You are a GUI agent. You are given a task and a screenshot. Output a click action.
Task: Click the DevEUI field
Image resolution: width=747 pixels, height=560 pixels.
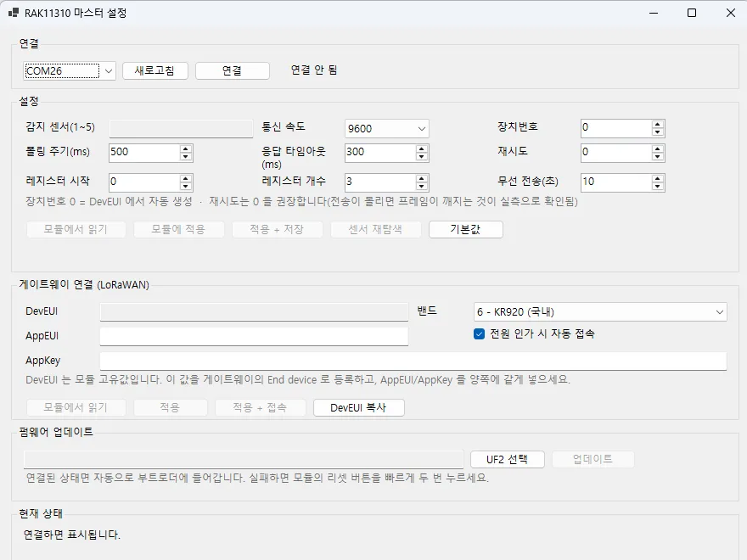pyautogui.click(x=254, y=312)
